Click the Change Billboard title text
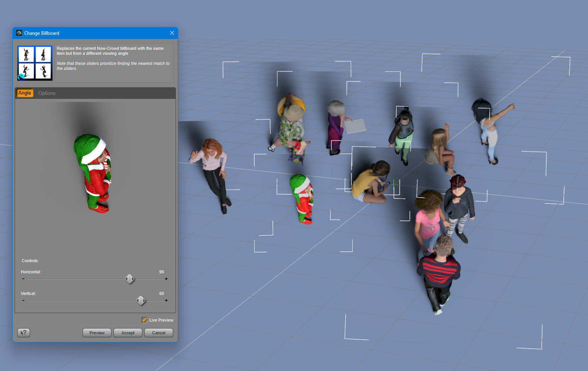This screenshot has height=371, width=588. pyautogui.click(x=42, y=33)
